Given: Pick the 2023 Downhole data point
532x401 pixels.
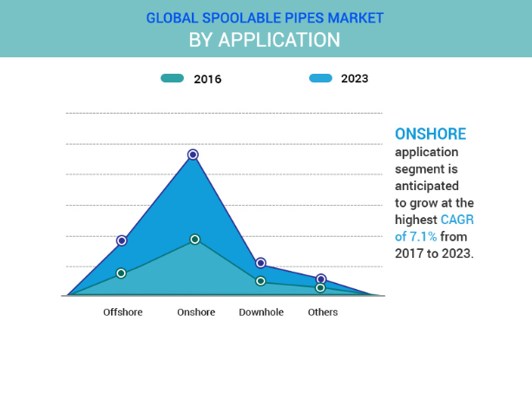Looking at the screenshot, I should [260, 263].
